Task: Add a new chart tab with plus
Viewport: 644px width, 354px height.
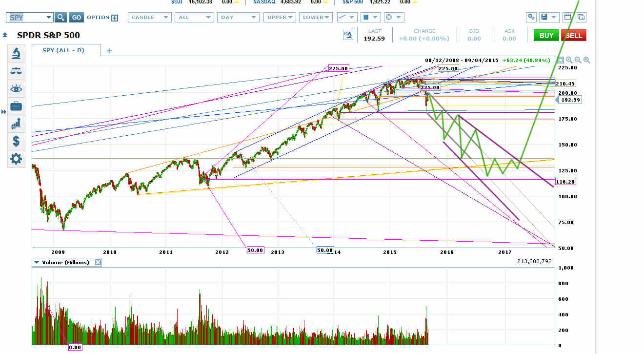Action: [109, 50]
